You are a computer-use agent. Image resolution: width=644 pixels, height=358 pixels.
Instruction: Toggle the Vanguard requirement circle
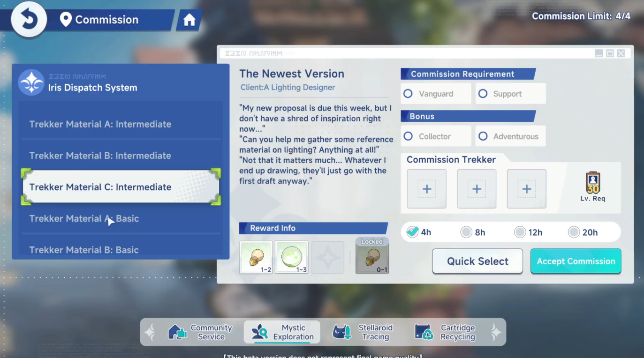(408, 94)
